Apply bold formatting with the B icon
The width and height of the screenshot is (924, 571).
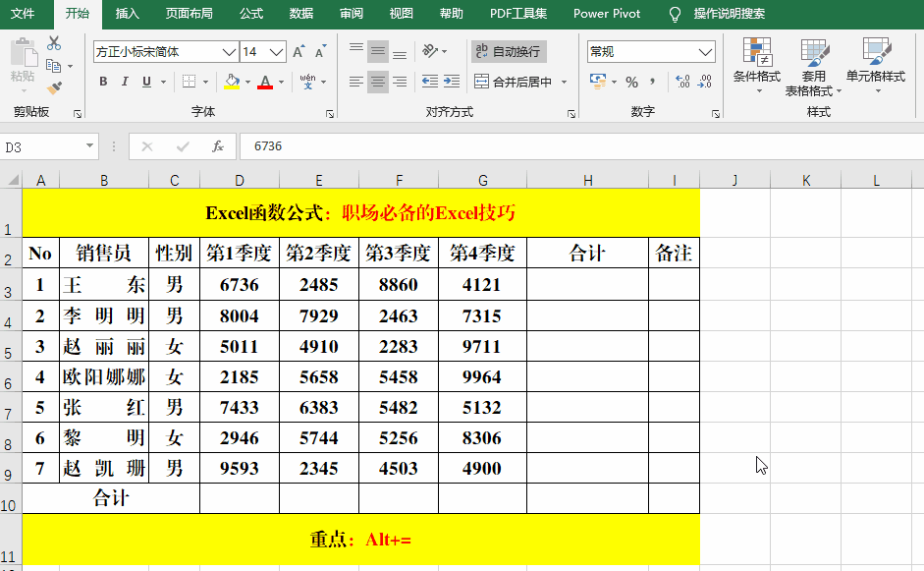pos(104,82)
